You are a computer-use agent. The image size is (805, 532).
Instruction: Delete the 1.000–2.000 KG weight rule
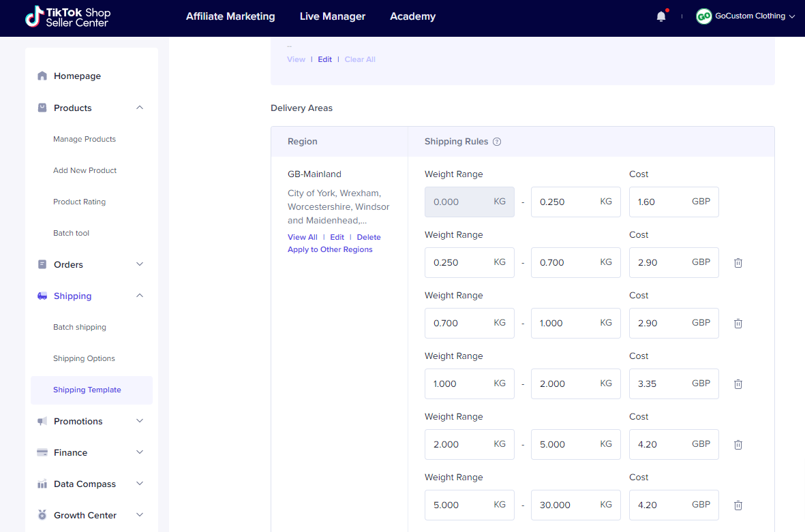click(x=738, y=384)
